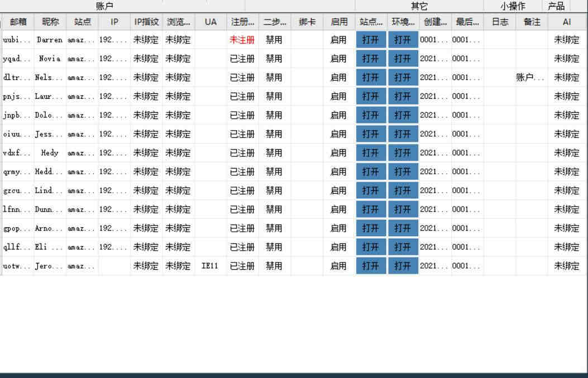Open the site for the Arno... row

coord(371,228)
